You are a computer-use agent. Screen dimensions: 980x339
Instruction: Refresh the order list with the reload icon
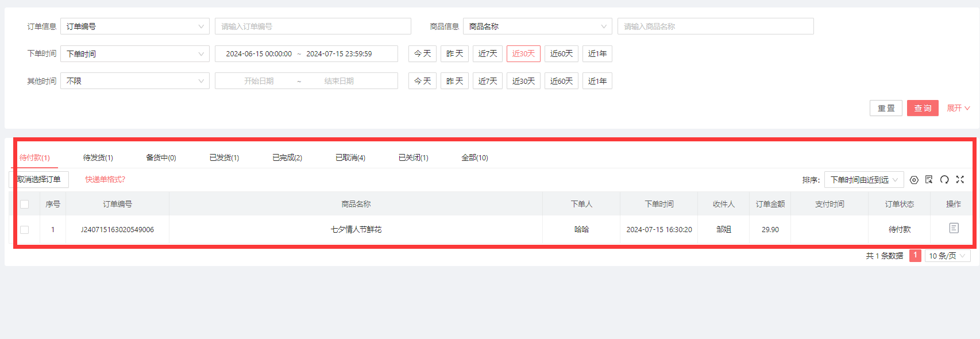pos(944,180)
